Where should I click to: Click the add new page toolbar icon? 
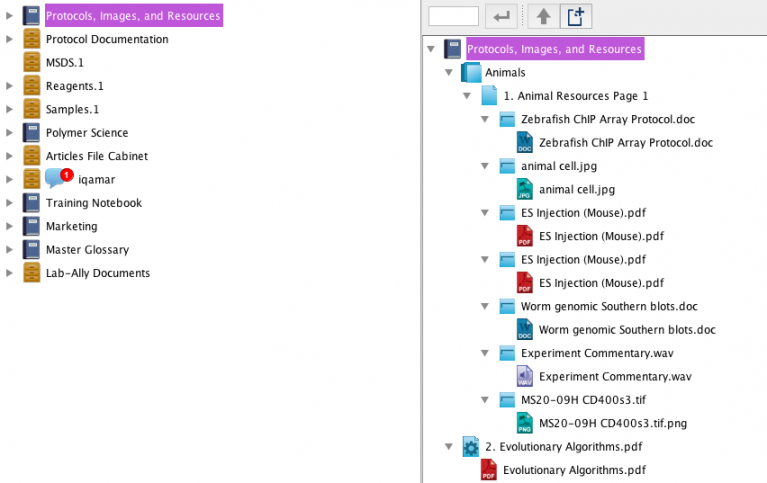(x=575, y=16)
